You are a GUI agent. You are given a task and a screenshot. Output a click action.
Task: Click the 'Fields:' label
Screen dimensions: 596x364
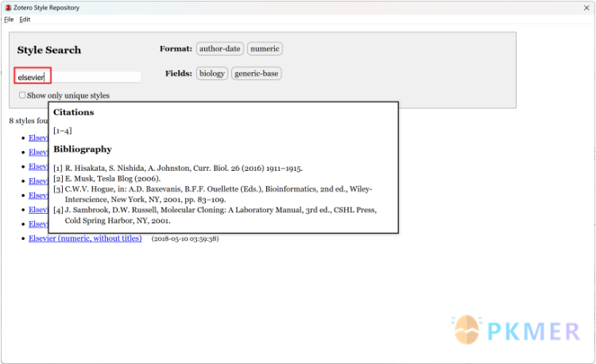[x=179, y=73]
